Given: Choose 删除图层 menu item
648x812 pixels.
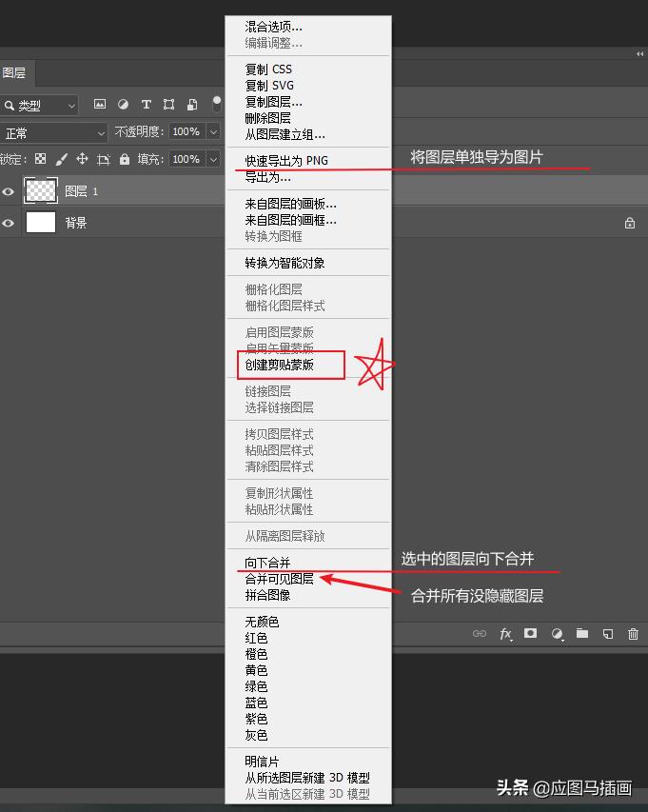Looking at the screenshot, I should click(x=268, y=118).
